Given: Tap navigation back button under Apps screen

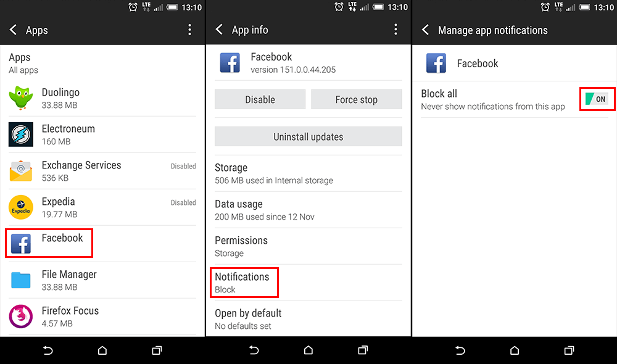Looking at the screenshot, I should [x=48, y=350].
